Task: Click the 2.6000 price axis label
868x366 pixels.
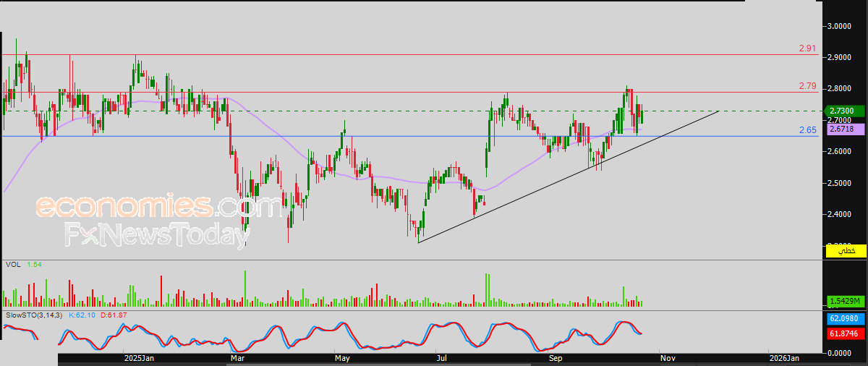Action: tap(841, 151)
